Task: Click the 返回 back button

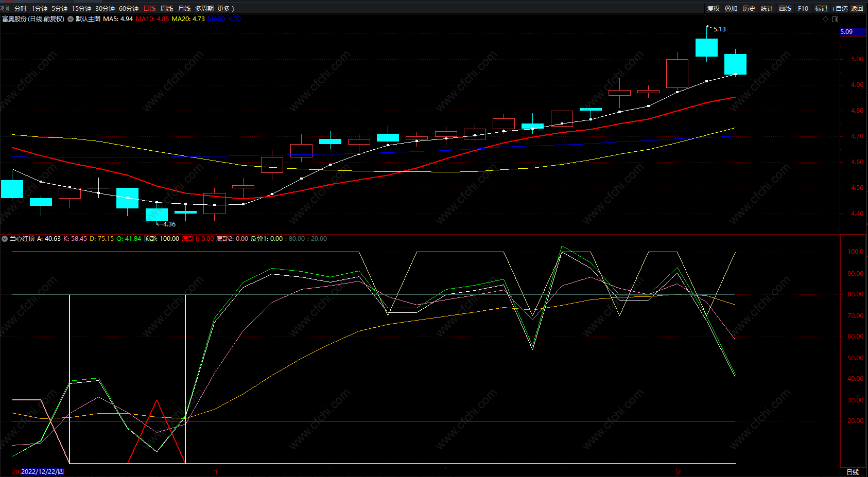Action: 857,9
